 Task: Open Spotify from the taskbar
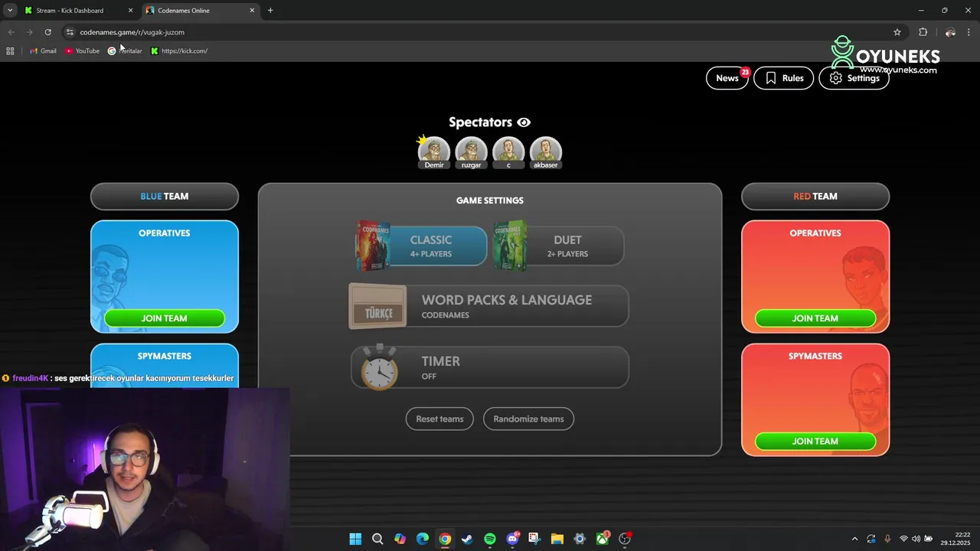[490, 539]
